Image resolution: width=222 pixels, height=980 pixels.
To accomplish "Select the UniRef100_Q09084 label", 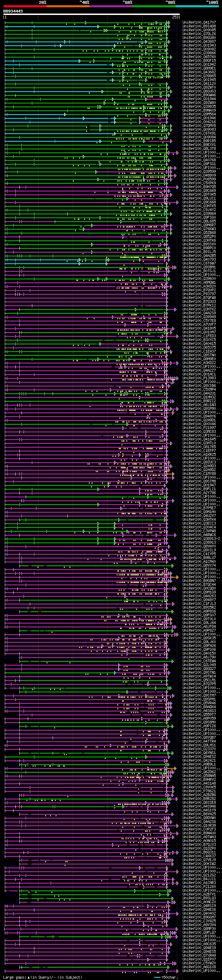I will pyautogui.click(x=199, y=137).
